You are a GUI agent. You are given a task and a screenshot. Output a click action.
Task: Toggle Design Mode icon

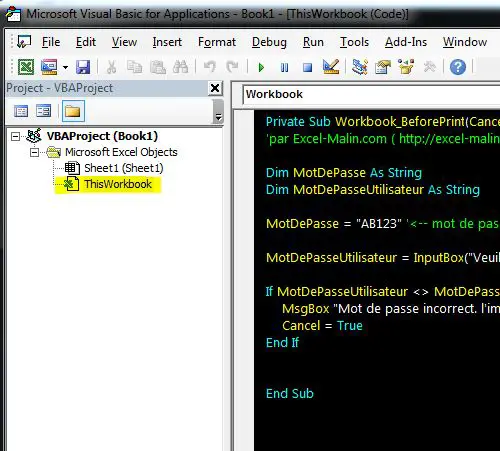pos(331,67)
